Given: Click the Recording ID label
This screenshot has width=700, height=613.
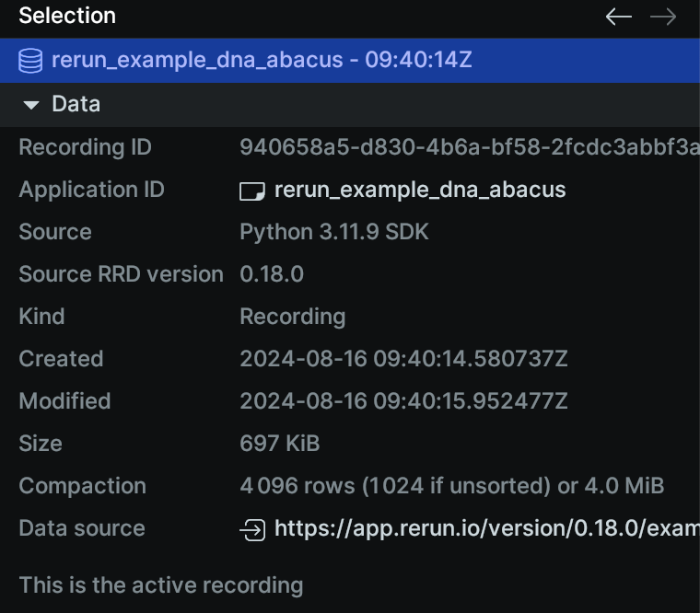Looking at the screenshot, I should pos(85,147).
